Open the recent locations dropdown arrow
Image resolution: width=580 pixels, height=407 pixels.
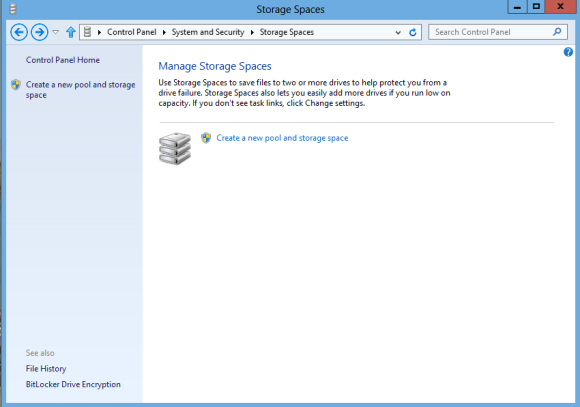56,32
